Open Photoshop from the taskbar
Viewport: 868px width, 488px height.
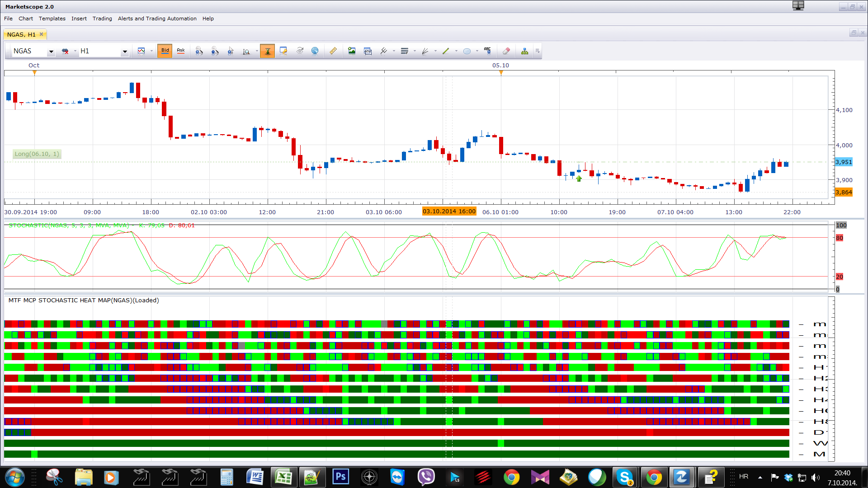[x=341, y=477]
